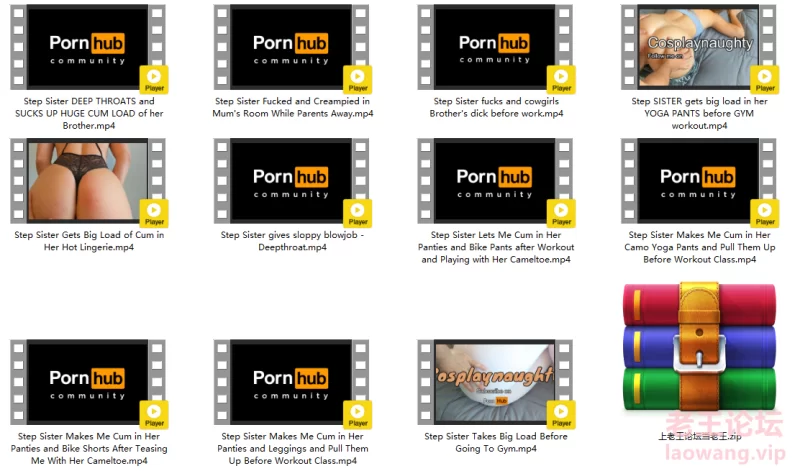Image resolution: width=800 pixels, height=471 pixels.
Task: Click the .zip archive file name
Action: pos(699,437)
